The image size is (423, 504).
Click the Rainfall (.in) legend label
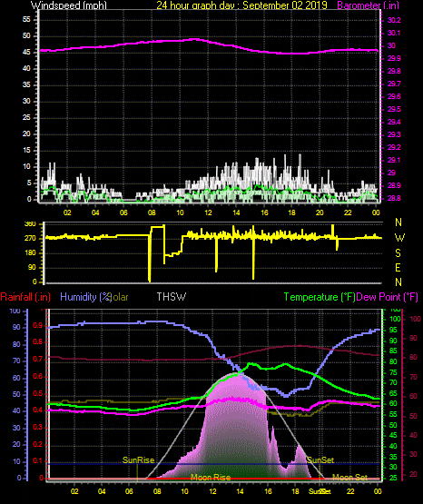[x=25, y=297]
